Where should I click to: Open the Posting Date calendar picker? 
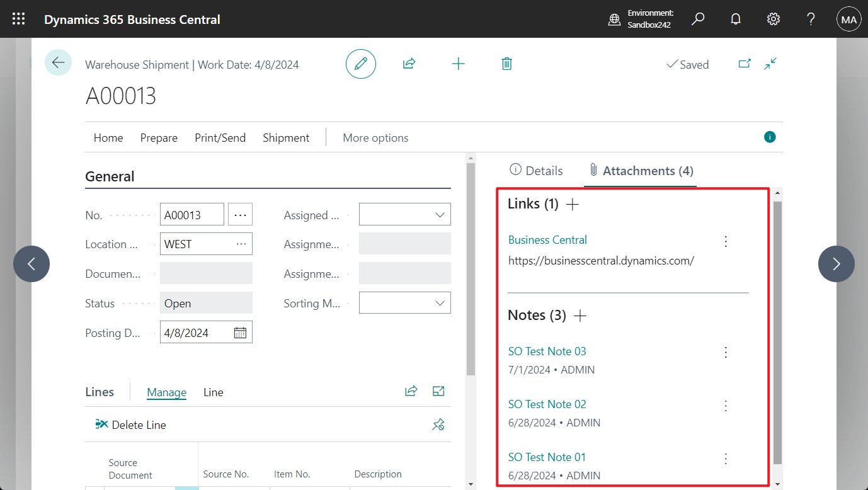pos(240,333)
